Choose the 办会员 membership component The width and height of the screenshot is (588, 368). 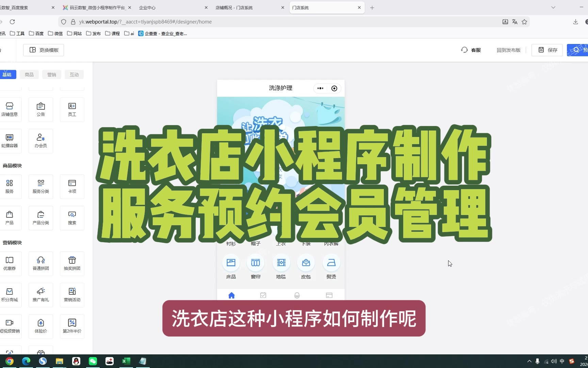pos(41,141)
